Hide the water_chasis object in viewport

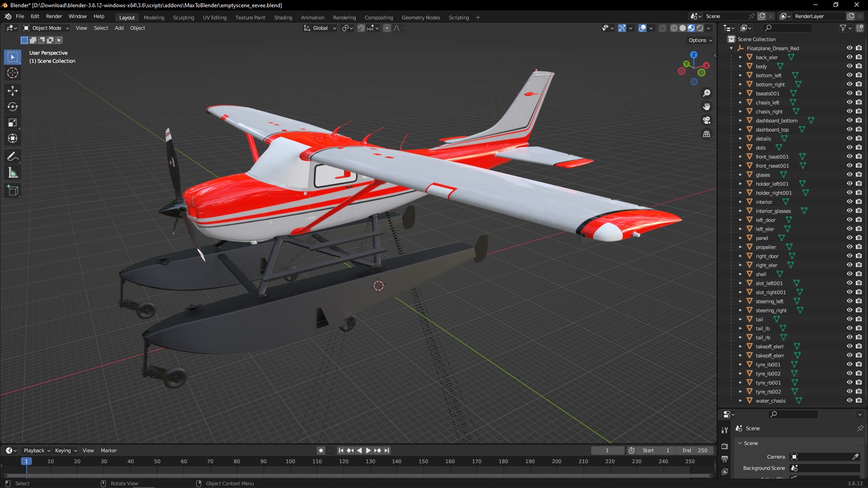click(x=849, y=400)
